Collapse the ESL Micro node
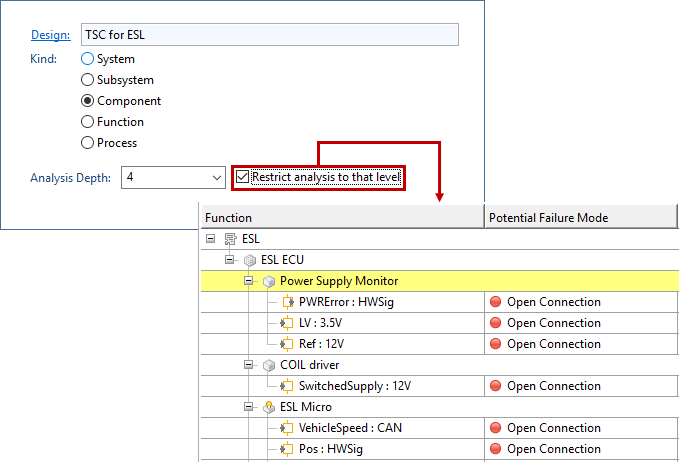This screenshot has height=462, width=679. click(x=249, y=407)
